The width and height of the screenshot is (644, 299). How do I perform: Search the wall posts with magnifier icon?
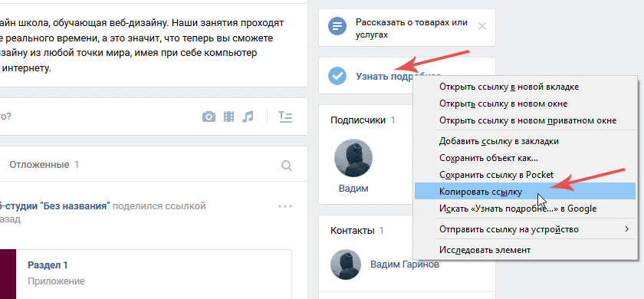[287, 166]
